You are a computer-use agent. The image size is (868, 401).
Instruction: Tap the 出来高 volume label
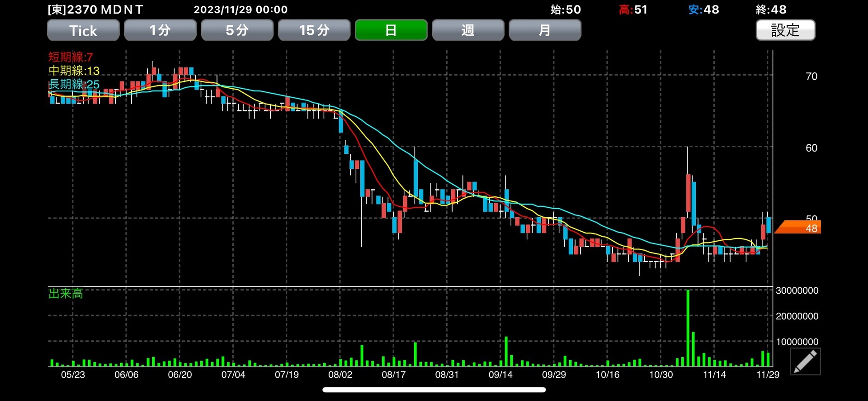(66, 294)
